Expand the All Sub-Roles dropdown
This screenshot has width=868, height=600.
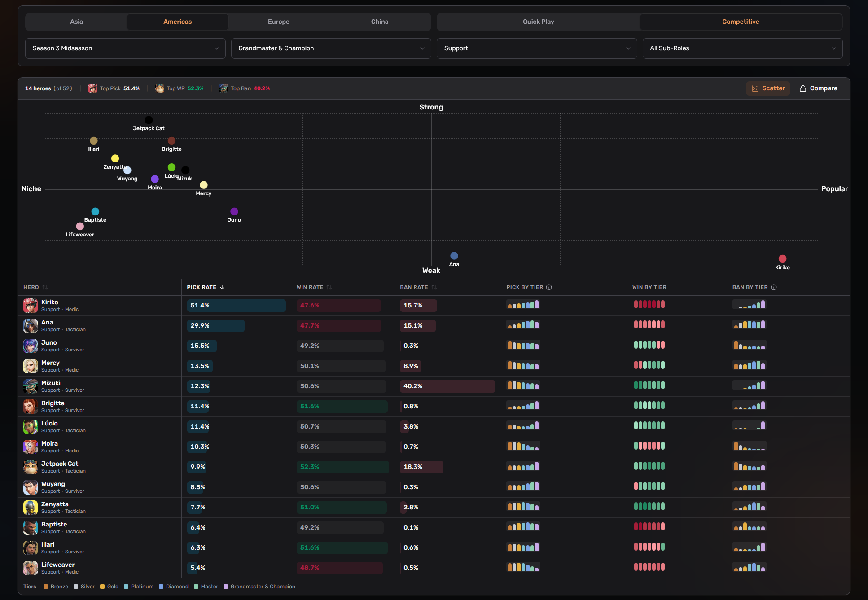pos(743,48)
